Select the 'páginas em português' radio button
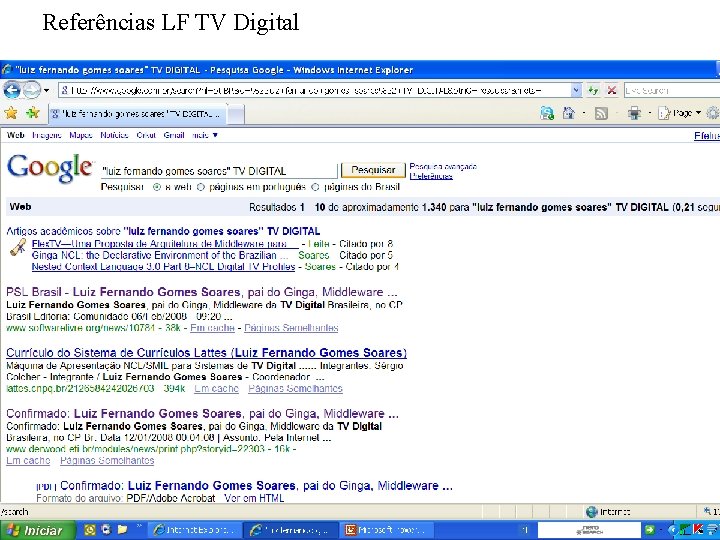 tap(201, 187)
